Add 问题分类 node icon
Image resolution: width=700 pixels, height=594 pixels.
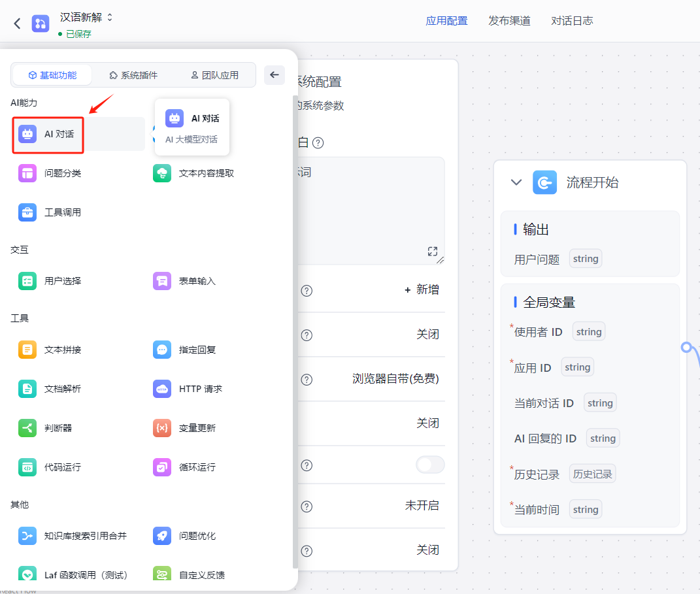point(27,173)
